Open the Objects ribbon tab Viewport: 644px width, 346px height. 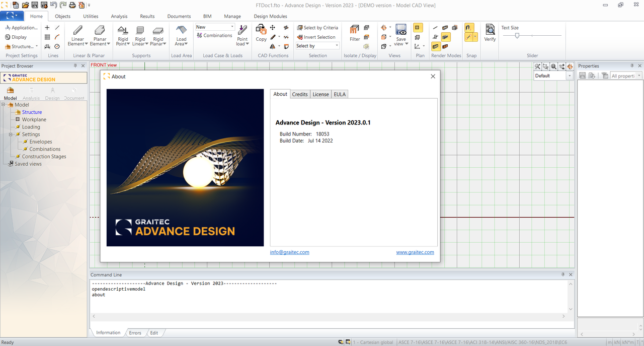[63, 16]
